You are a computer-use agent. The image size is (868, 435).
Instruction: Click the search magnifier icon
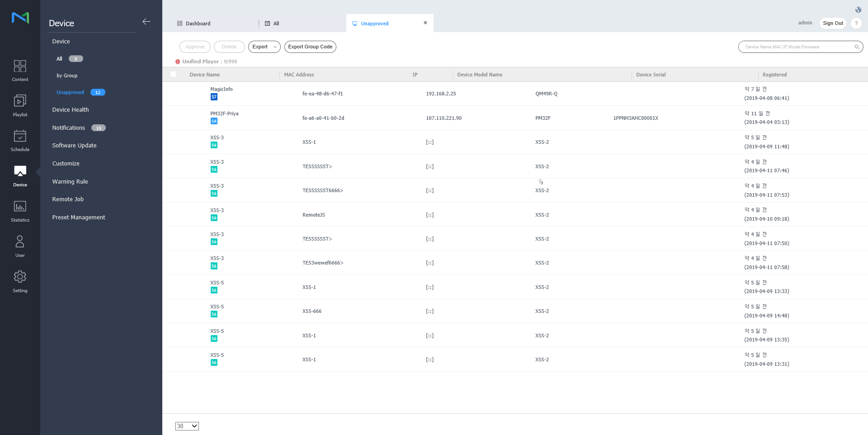click(856, 47)
